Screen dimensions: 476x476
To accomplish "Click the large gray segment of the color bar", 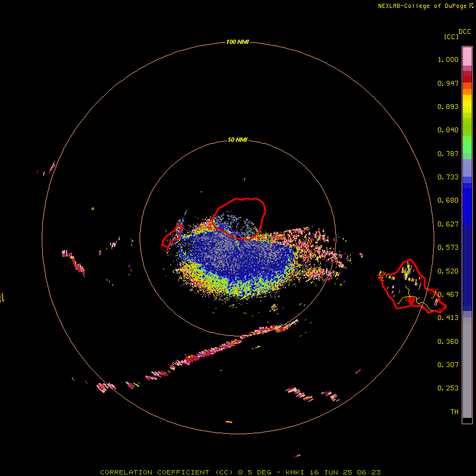I will pyautogui.click(x=467, y=368).
